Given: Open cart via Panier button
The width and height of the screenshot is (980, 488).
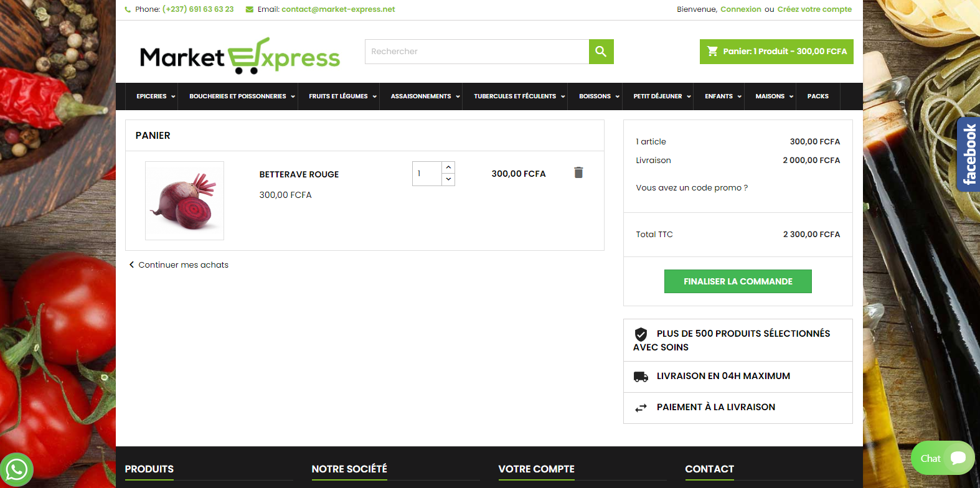Looking at the screenshot, I should coord(776,52).
